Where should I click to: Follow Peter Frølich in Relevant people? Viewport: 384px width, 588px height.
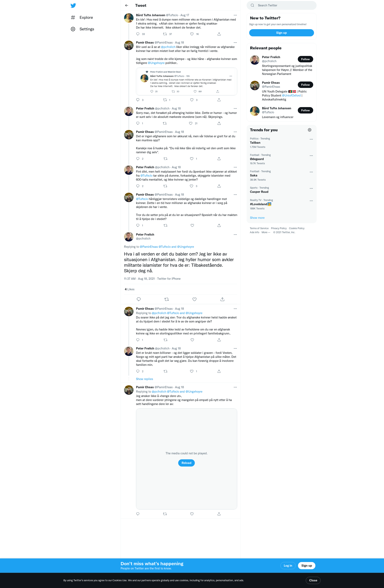tap(305, 59)
